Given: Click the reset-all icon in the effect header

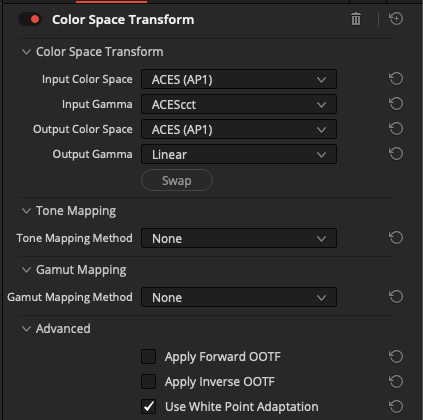Looking at the screenshot, I should (x=396, y=19).
